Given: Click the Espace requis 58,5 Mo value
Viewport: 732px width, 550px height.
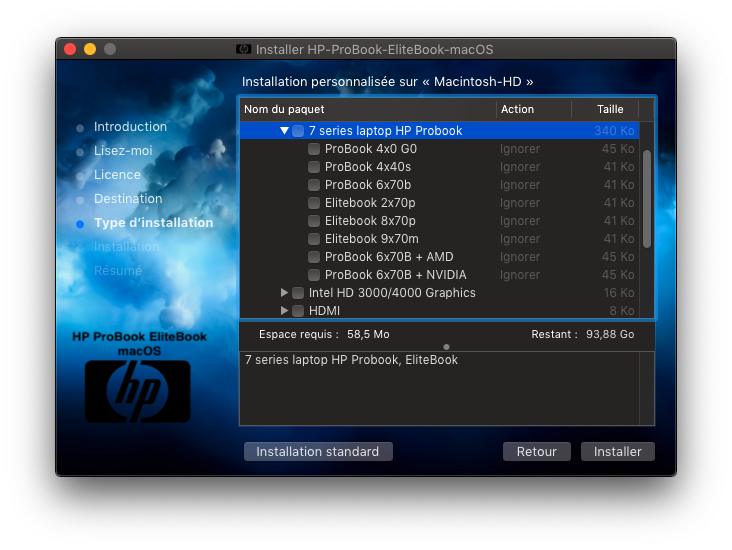Looking at the screenshot, I should point(368,334).
